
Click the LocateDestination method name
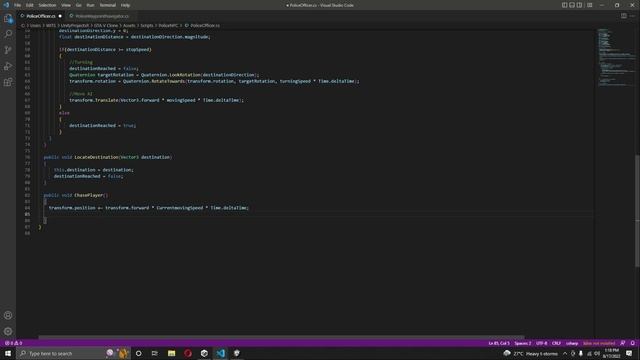click(x=96, y=157)
